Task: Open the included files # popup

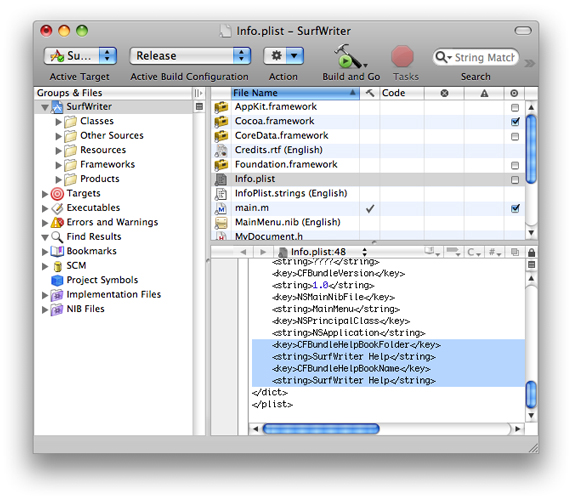Action: click(x=495, y=252)
